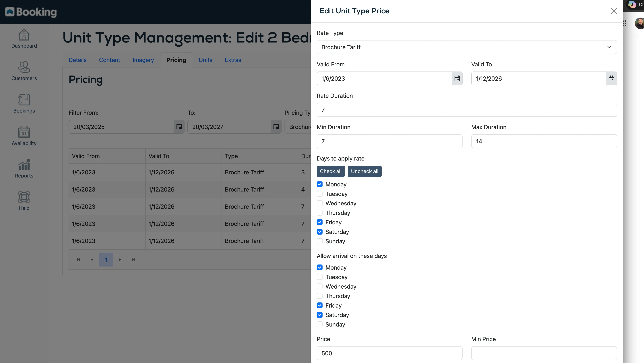Image resolution: width=644 pixels, height=363 pixels.
Task: Switch to the Imagery tab
Action: pyautogui.click(x=143, y=60)
